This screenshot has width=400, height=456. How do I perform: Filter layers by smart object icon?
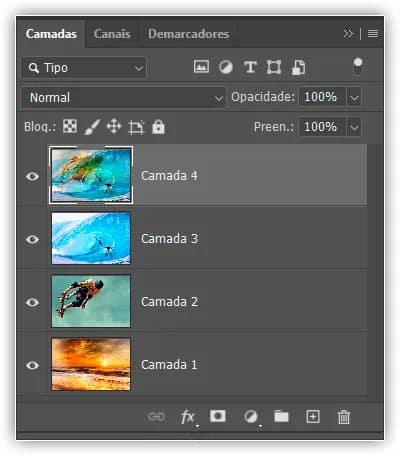[298, 67]
